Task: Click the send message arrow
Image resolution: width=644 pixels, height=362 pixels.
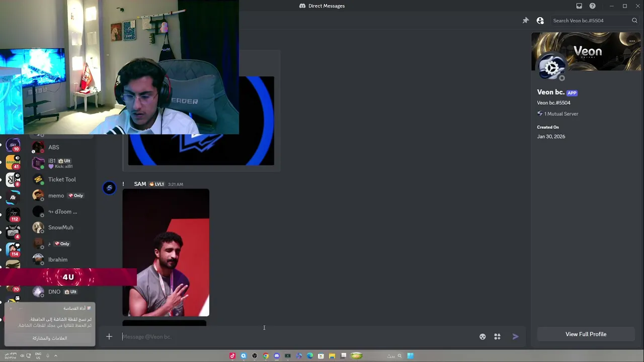Action: click(x=515, y=337)
